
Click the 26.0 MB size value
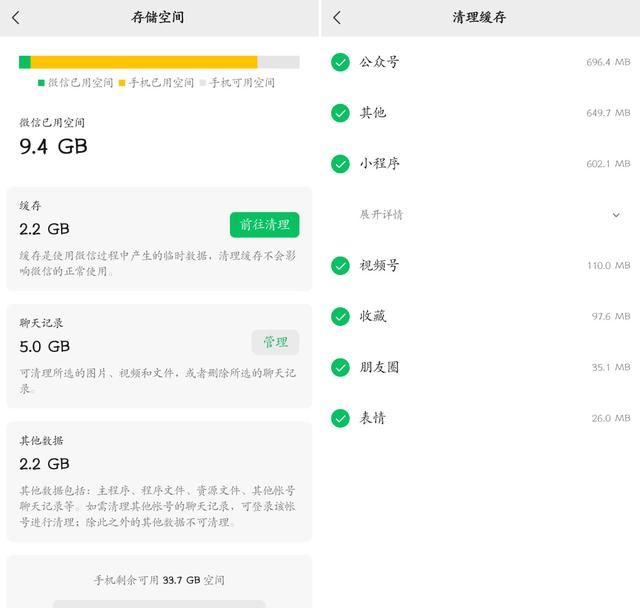(611, 418)
